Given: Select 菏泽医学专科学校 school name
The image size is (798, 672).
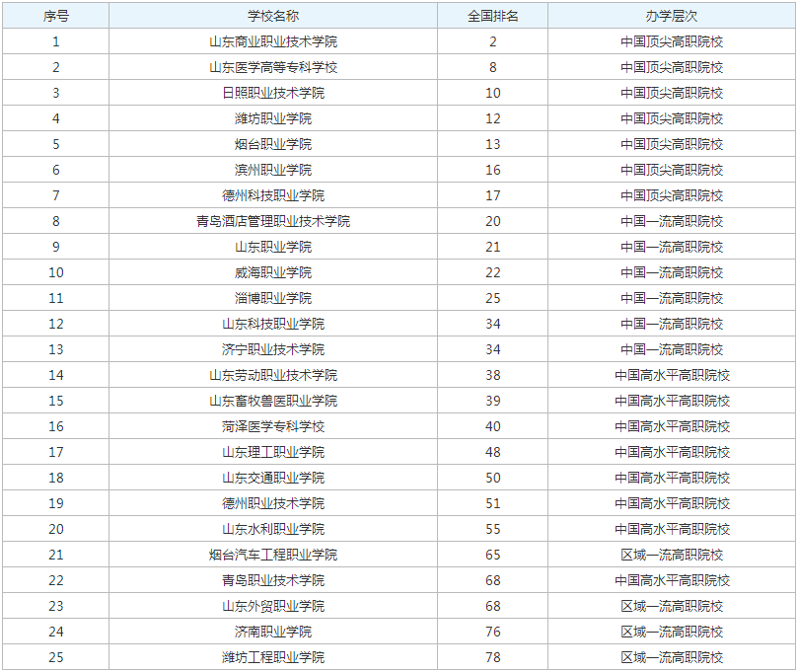Looking at the screenshot, I should 273,426.
